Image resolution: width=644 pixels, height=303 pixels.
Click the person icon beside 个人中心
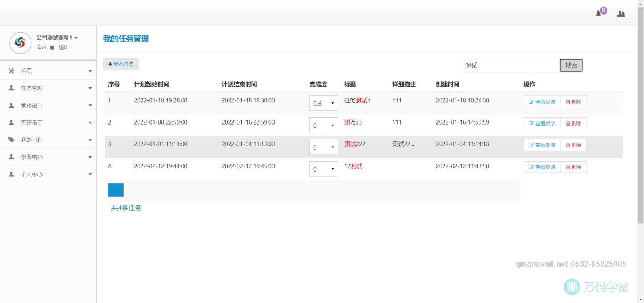pos(11,174)
